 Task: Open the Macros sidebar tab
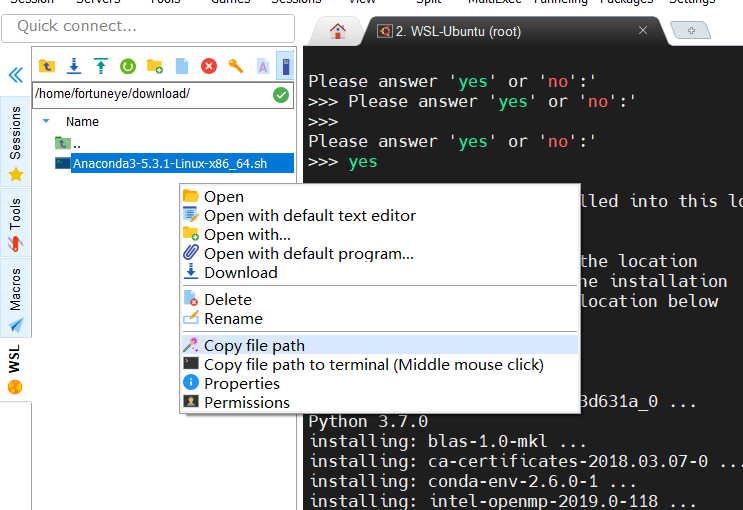coord(15,298)
